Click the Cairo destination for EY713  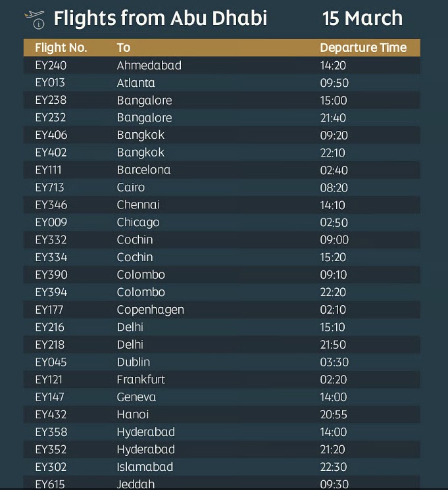pos(131,187)
